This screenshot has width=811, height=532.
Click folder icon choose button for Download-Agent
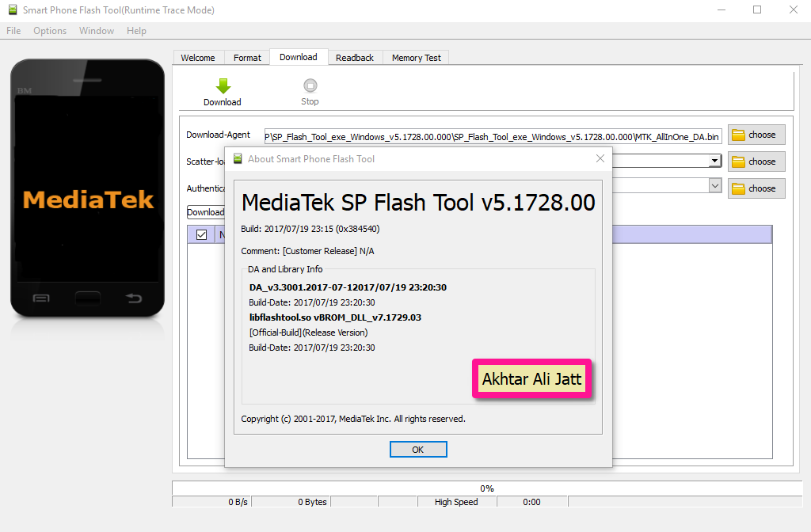tap(756, 135)
